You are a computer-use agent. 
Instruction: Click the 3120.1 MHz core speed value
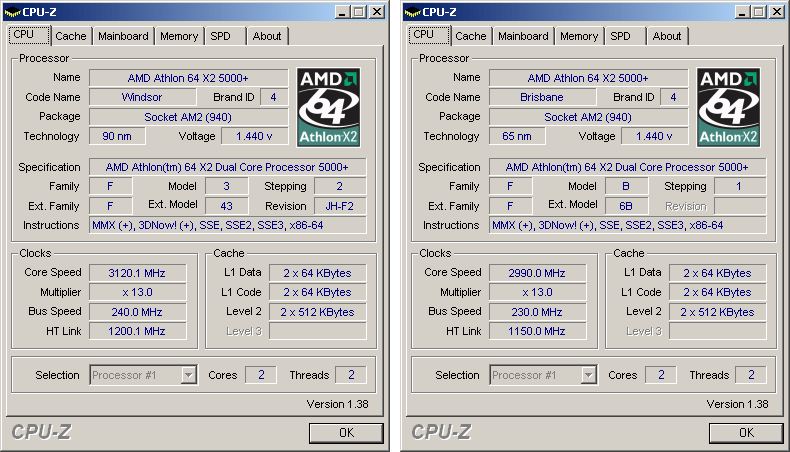click(137, 273)
